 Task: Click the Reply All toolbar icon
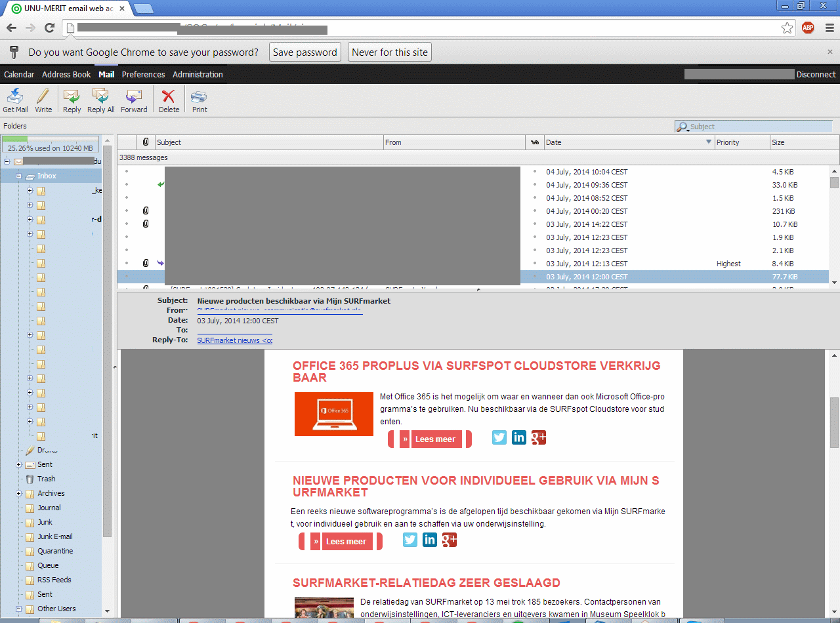coord(100,100)
